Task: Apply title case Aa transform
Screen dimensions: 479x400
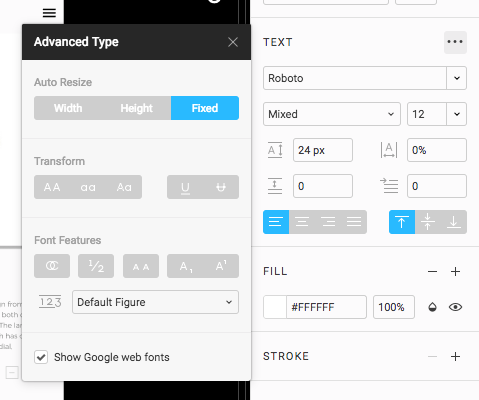Action: pyautogui.click(x=124, y=187)
